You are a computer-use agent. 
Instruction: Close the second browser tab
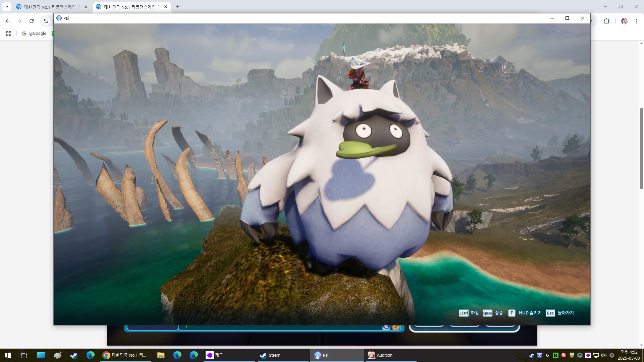tap(166, 7)
